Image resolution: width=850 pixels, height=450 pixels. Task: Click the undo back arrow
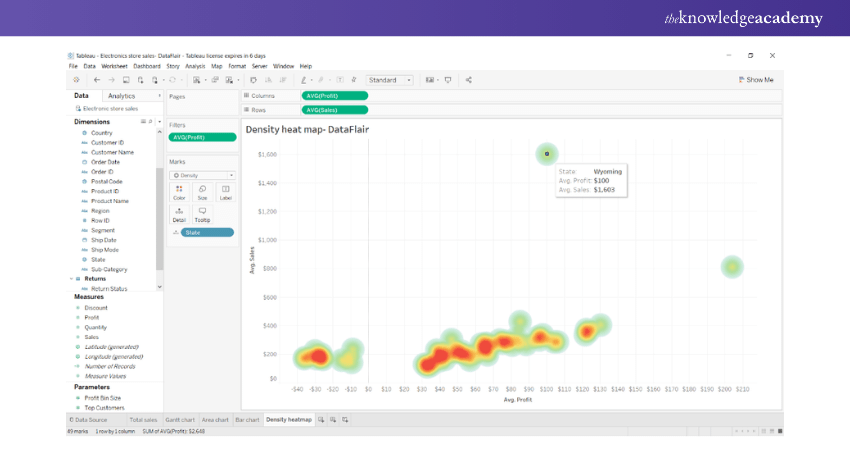pyautogui.click(x=96, y=79)
